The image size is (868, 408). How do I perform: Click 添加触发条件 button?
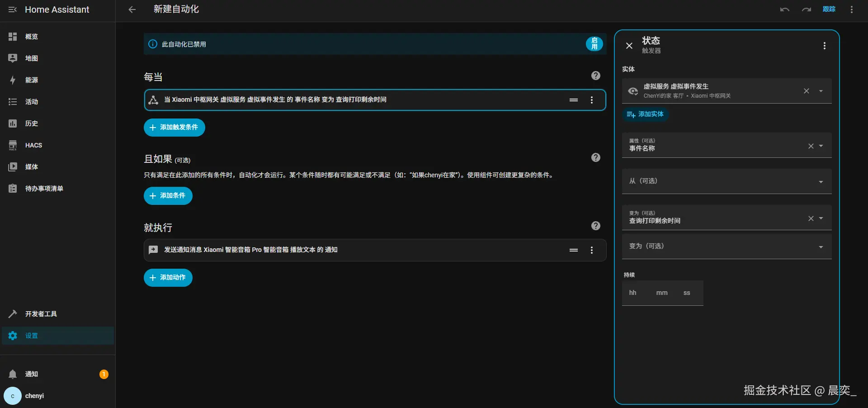(x=175, y=128)
